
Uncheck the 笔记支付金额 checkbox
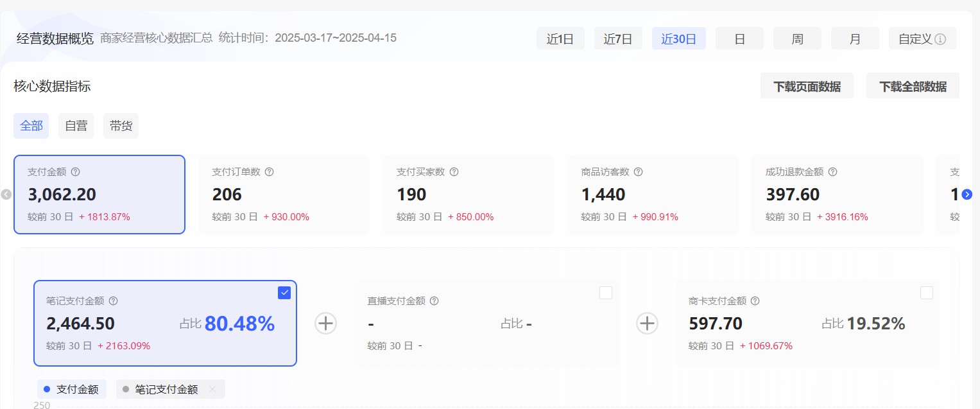[x=284, y=293]
